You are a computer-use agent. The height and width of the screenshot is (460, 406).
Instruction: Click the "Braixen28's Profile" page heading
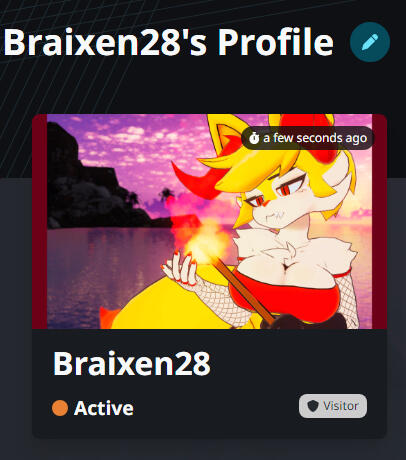(x=168, y=42)
